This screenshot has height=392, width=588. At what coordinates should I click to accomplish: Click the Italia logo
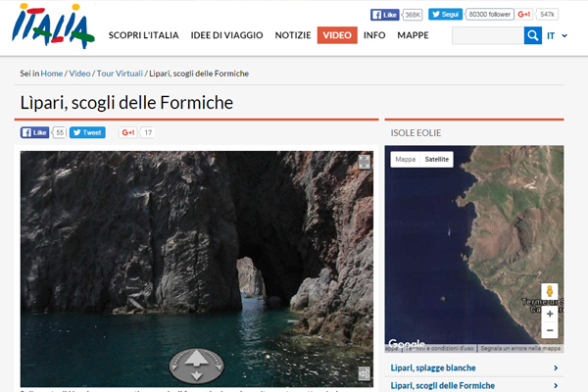[x=53, y=26]
